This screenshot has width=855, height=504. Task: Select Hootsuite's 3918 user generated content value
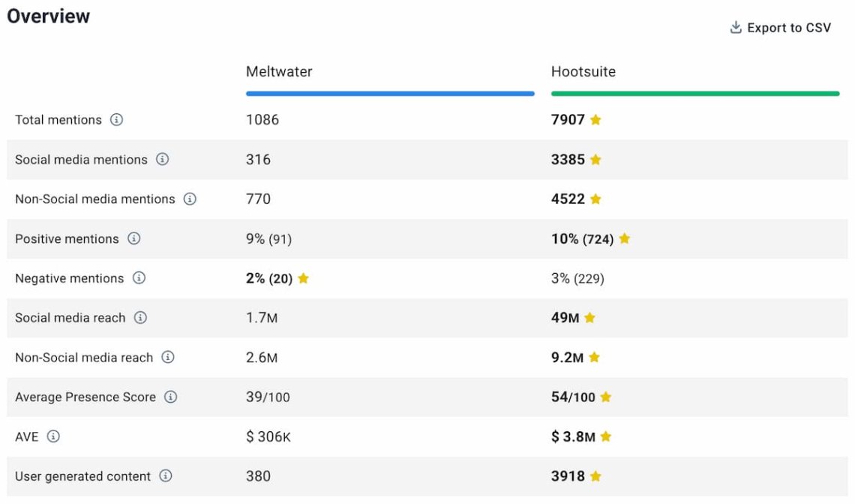pyautogui.click(x=567, y=475)
